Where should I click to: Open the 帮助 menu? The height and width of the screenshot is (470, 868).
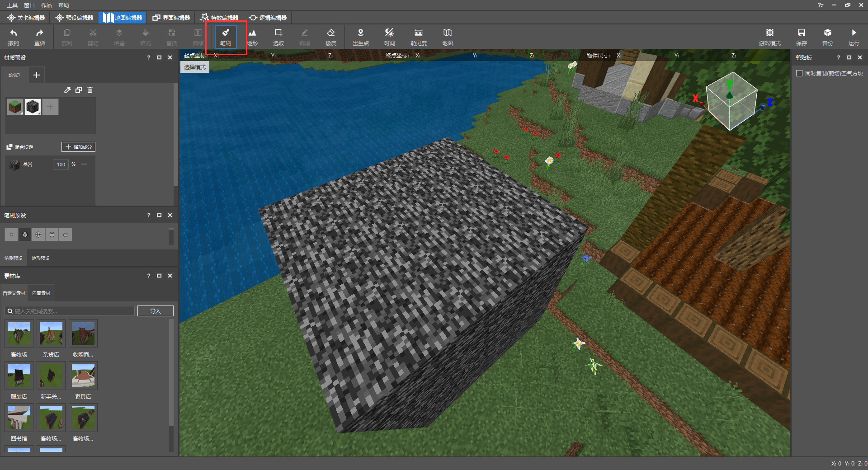64,5
